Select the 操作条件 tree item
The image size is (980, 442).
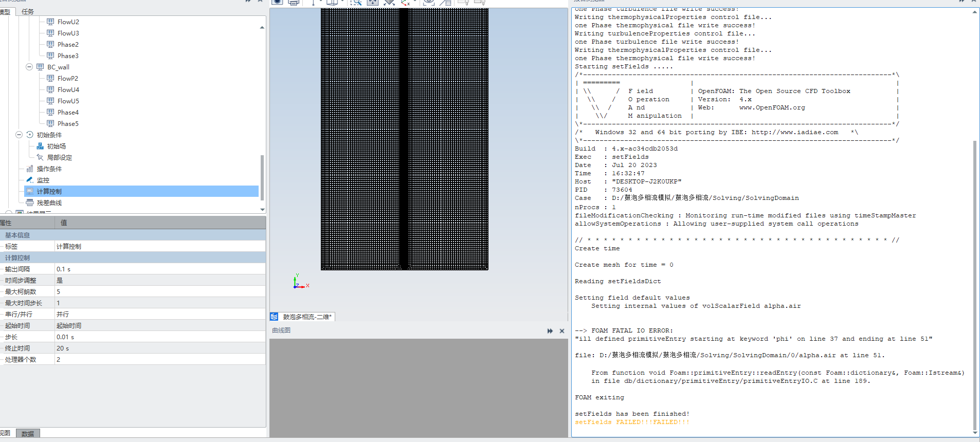(49, 169)
